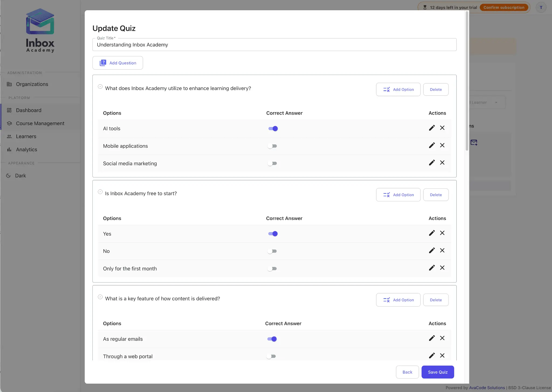Viewport: 552px width, 392px height.
Task: Open the Analytics page
Action: (40, 149)
